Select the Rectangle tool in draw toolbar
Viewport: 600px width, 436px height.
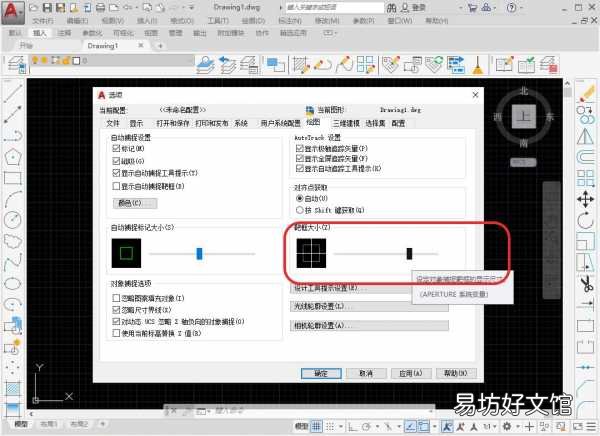13,178
